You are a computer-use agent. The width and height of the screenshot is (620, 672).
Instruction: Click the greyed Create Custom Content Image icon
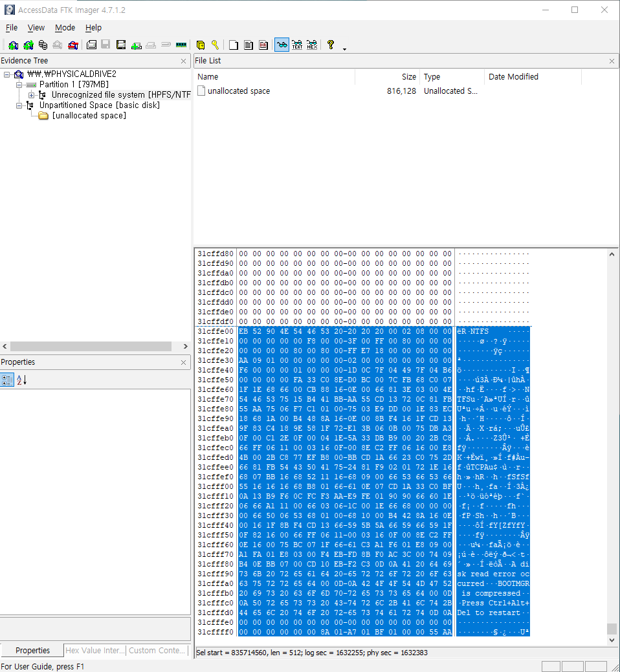tap(151, 45)
